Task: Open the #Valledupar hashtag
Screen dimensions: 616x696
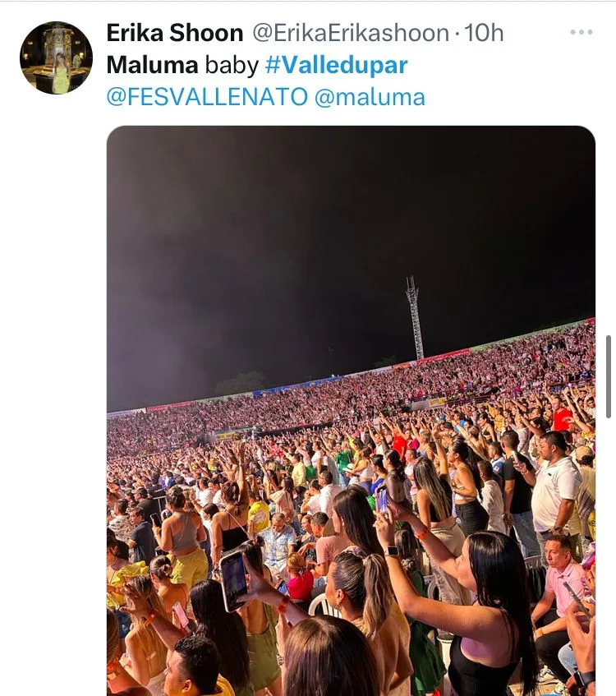Action: click(x=337, y=65)
